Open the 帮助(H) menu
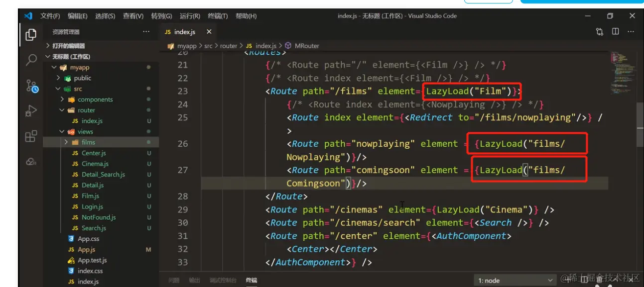 coord(246,16)
